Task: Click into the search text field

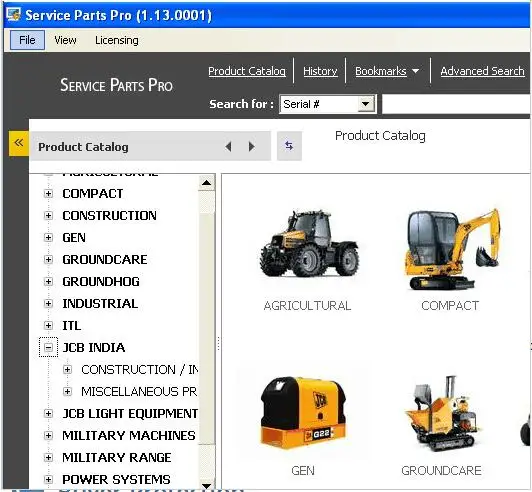Action: pyautogui.click(x=456, y=104)
